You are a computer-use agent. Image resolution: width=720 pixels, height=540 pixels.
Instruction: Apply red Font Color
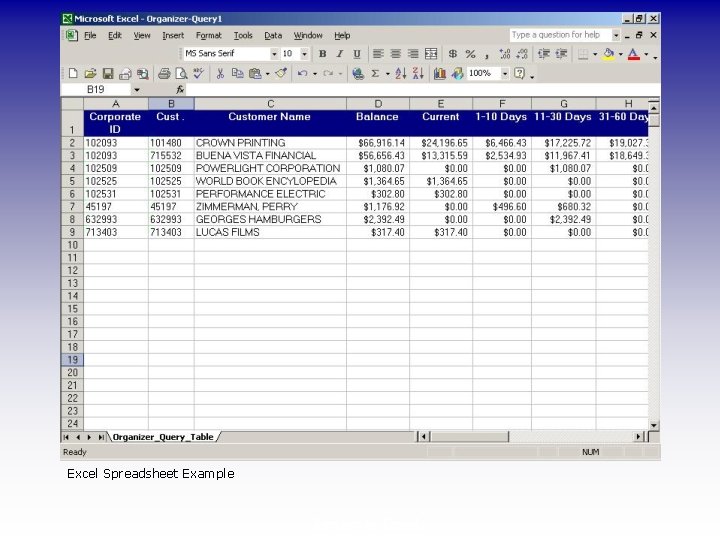(x=634, y=54)
